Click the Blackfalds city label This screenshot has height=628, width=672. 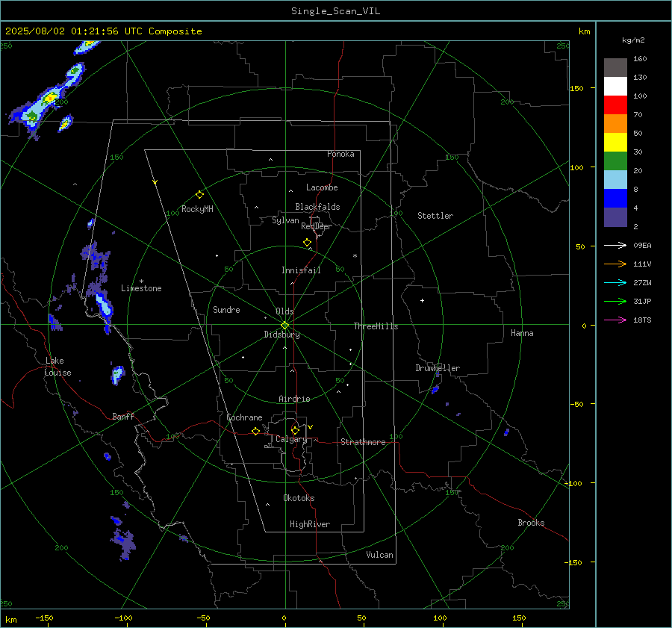317,207
